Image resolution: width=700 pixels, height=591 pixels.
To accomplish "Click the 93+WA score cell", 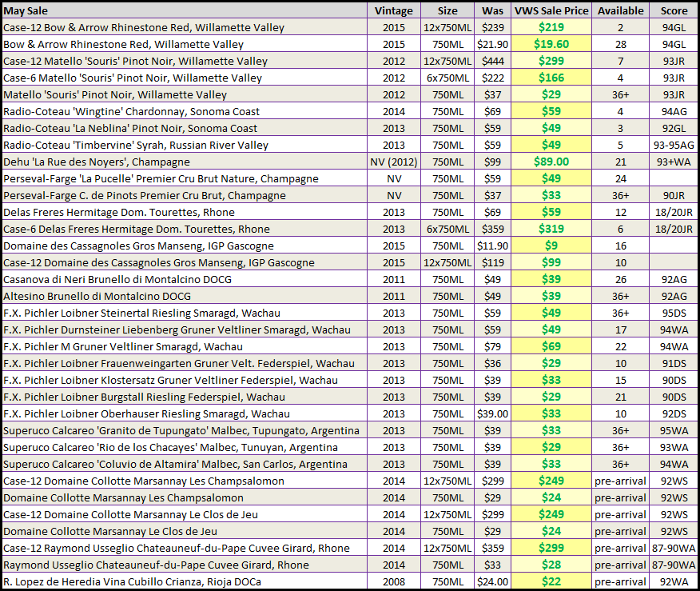I will tap(674, 162).
